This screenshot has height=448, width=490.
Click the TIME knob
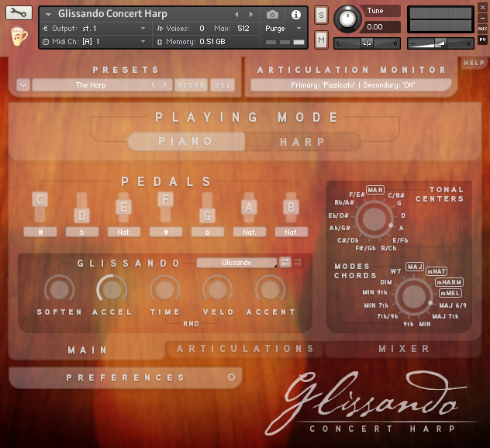point(164,290)
